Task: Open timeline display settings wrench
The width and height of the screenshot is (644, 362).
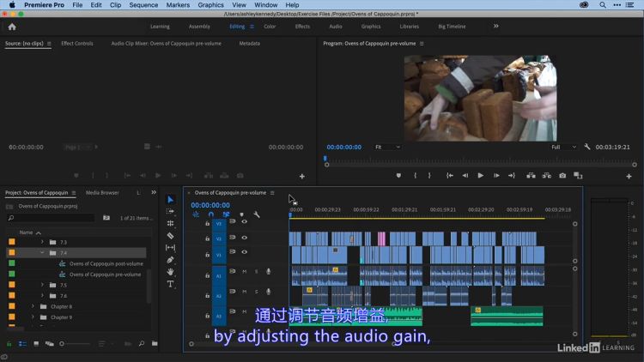Action: coord(257,214)
